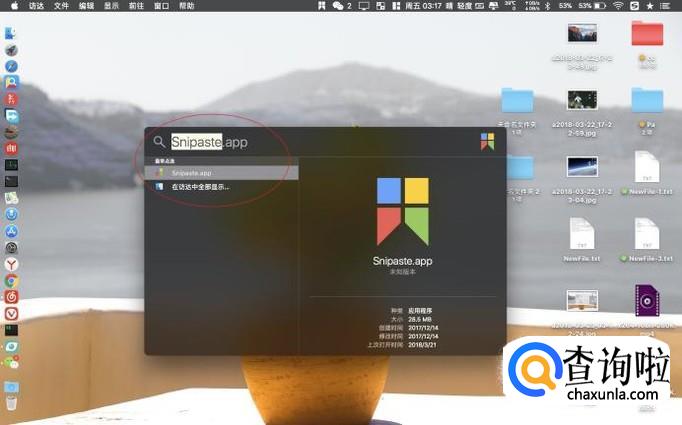Open Finder from the Dock

click(11, 33)
